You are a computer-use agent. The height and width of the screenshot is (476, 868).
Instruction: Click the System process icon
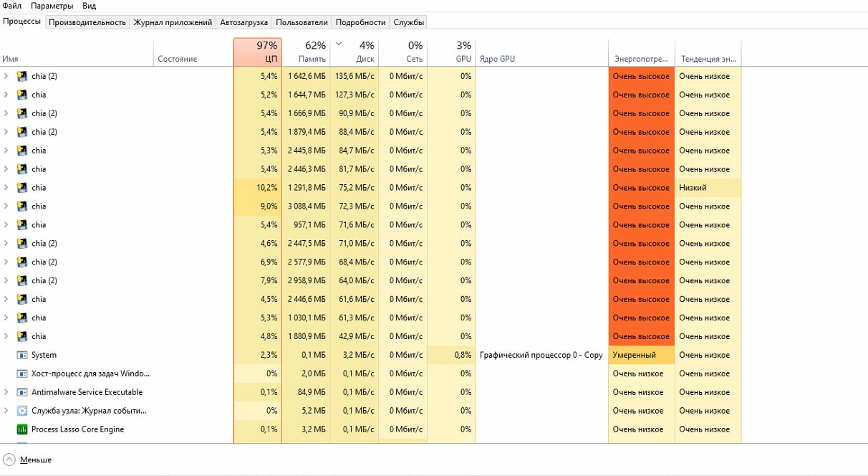point(21,355)
